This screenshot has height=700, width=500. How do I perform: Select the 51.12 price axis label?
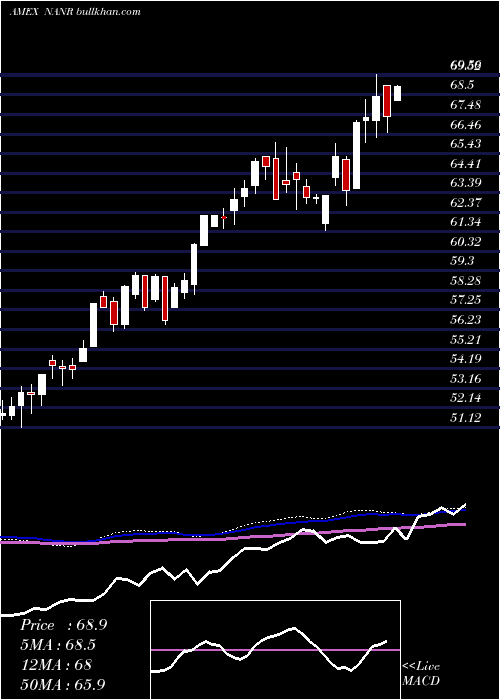(x=466, y=417)
